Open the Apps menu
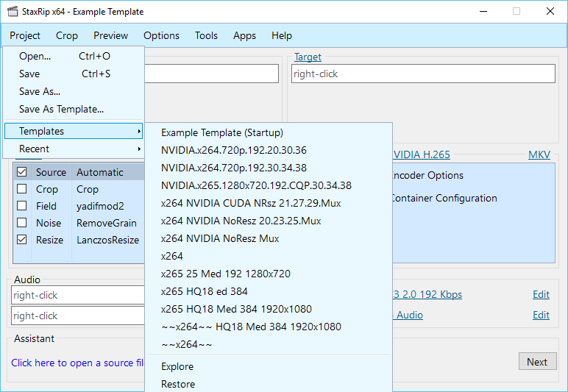 tap(244, 35)
